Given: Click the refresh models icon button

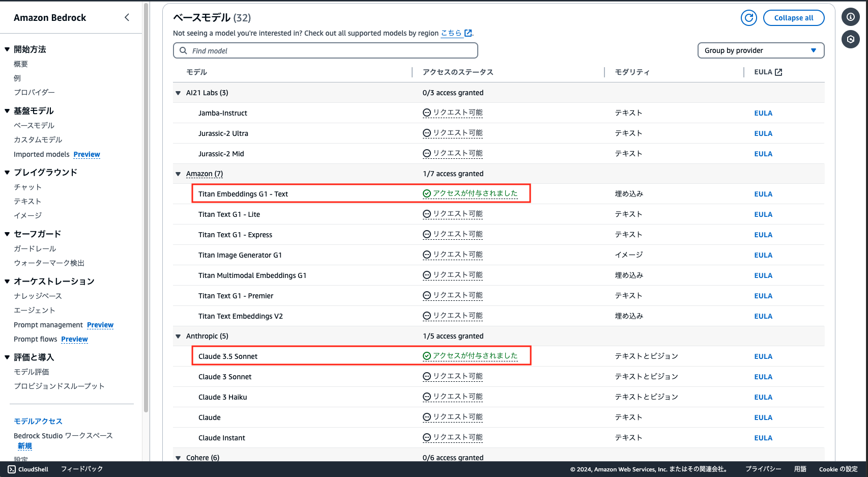Looking at the screenshot, I should coord(748,18).
